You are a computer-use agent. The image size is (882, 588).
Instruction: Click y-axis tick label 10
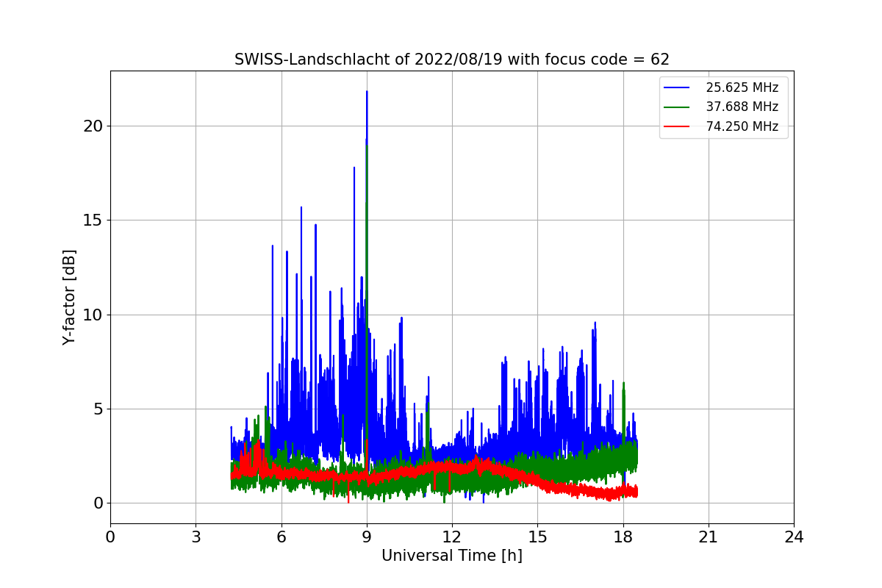click(x=93, y=315)
